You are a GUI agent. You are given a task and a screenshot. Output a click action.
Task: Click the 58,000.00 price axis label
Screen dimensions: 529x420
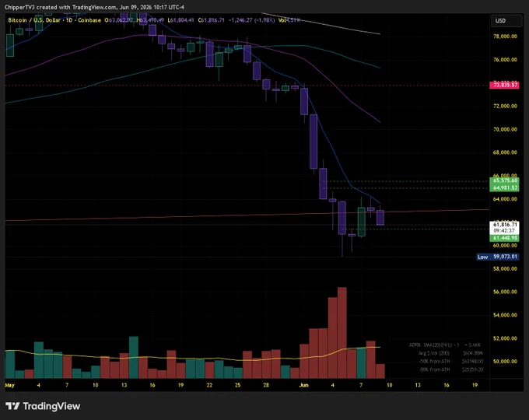tap(505, 269)
